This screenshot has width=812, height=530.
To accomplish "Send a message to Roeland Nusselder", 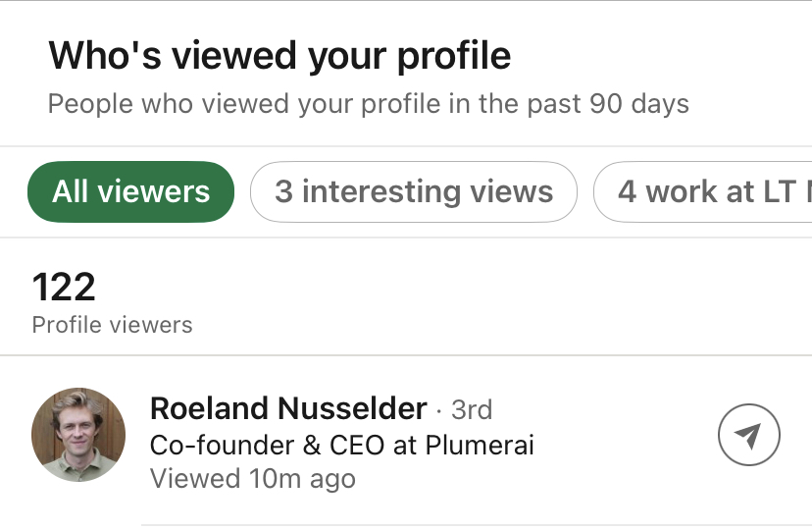I will point(748,435).
